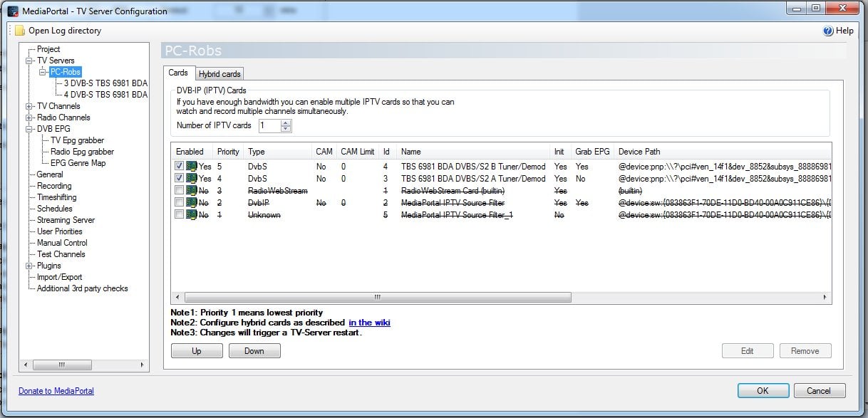Collapse the DVB EPG tree node

[29, 129]
